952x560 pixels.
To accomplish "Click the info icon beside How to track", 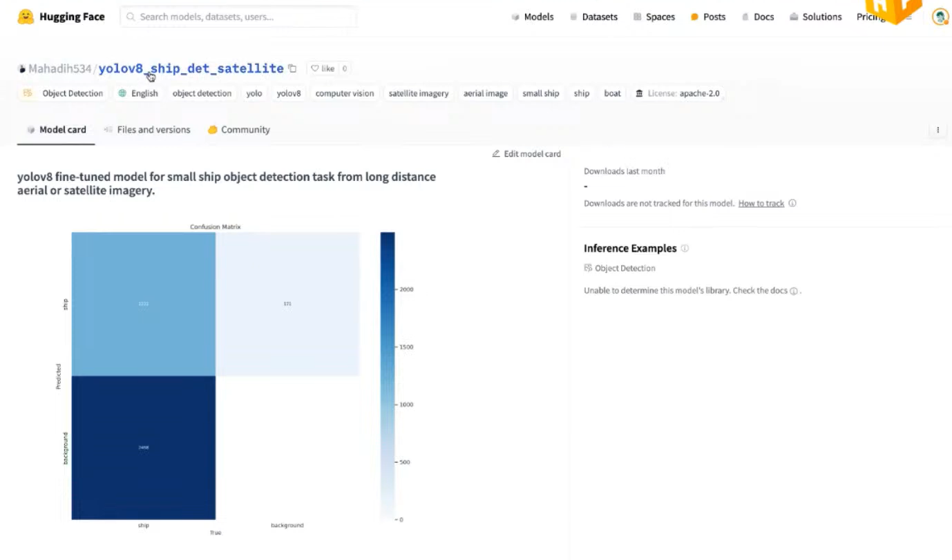I will click(x=792, y=204).
